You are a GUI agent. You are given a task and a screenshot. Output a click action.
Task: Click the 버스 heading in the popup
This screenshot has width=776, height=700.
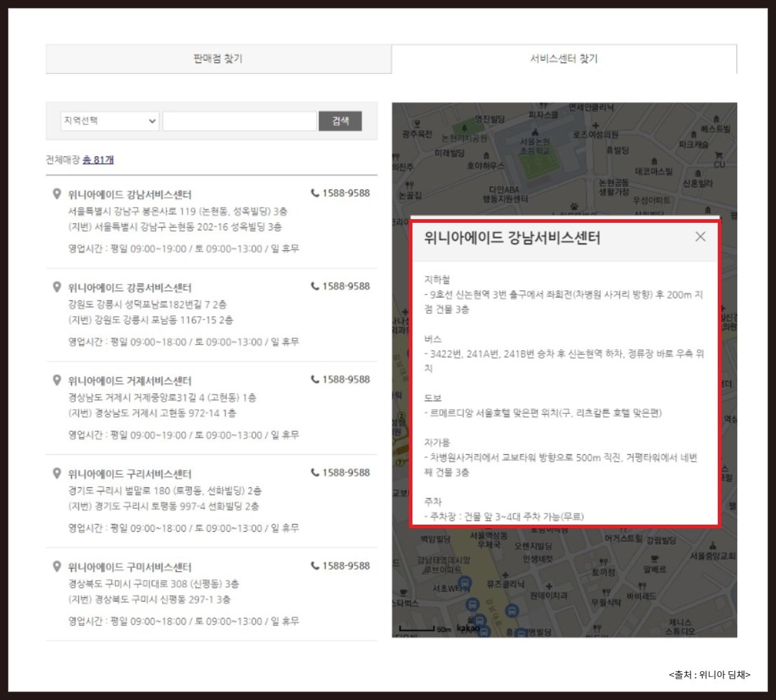[x=433, y=339]
